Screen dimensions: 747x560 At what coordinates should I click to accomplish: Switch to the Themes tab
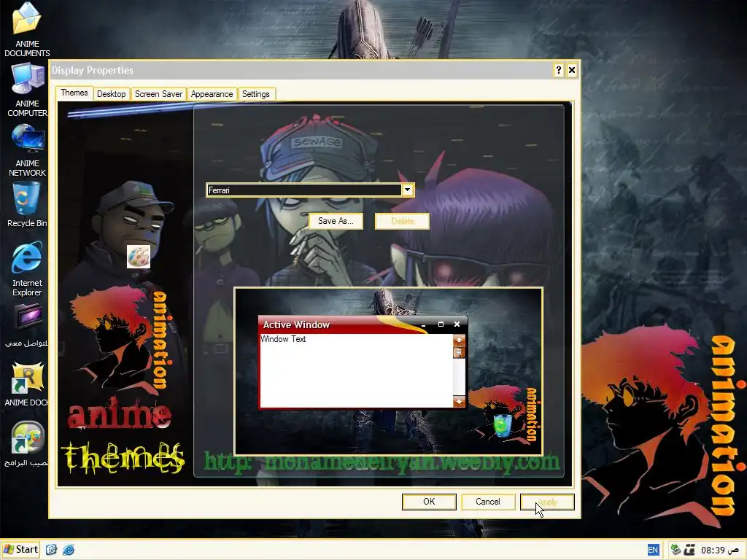pyautogui.click(x=74, y=93)
